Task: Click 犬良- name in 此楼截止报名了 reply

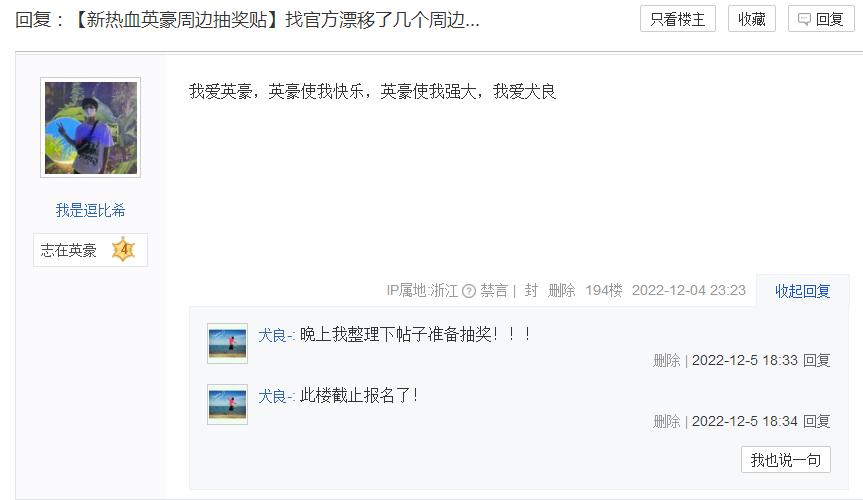Action: tap(276, 396)
